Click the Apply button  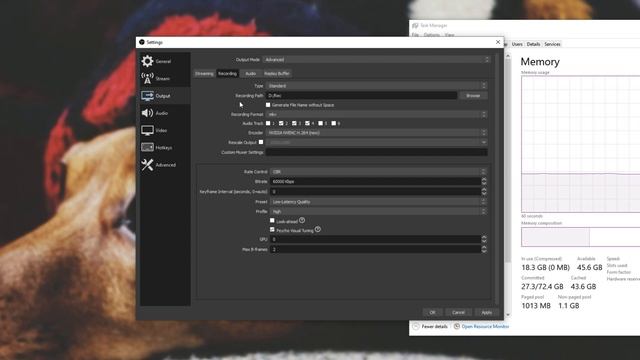tap(487, 312)
